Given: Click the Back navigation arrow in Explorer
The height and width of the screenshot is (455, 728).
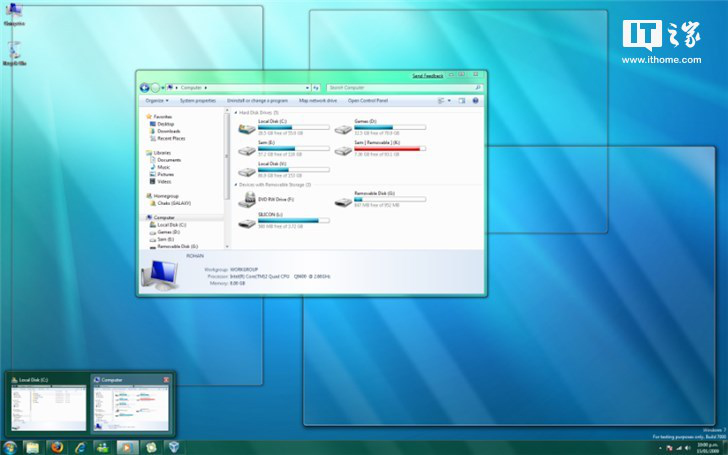Looking at the screenshot, I should (x=145, y=87).
